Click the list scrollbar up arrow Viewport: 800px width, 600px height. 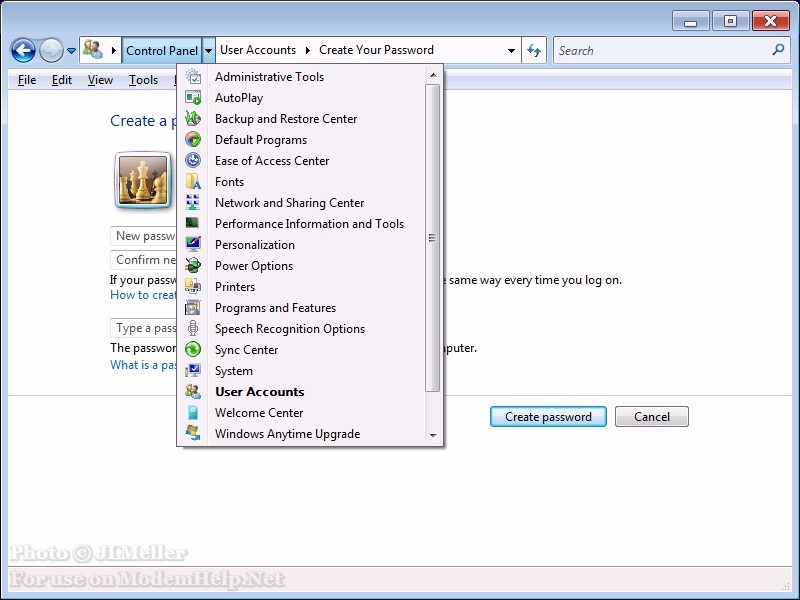433,75
